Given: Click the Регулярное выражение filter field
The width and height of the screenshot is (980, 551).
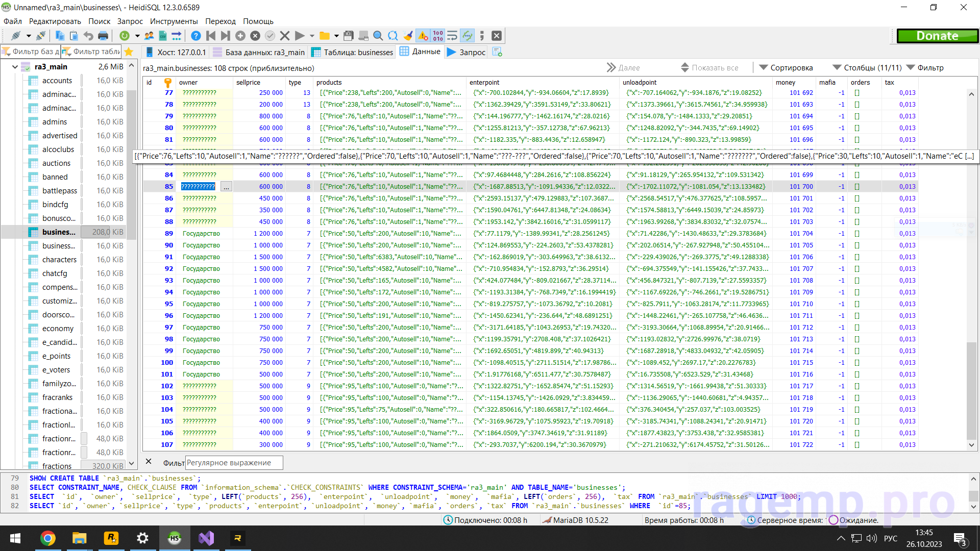Looking at the screenshot, I should point(233,463).
